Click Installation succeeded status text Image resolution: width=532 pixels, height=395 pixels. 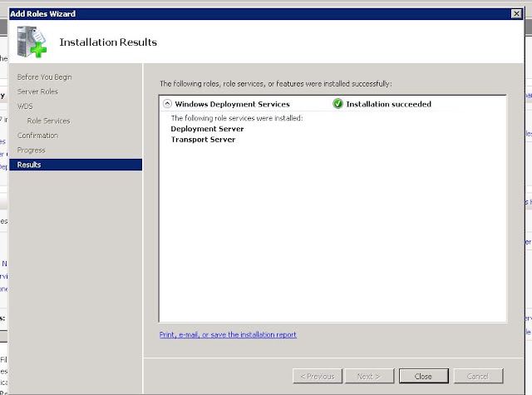[x=388, y=104]
